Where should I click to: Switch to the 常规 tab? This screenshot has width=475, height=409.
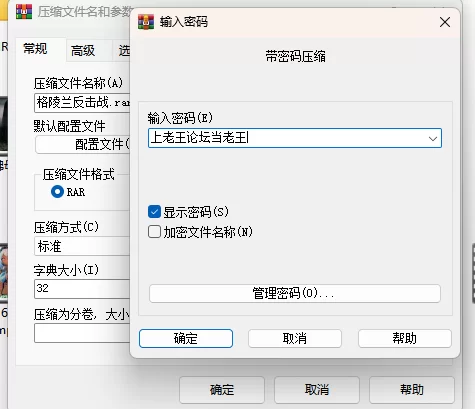click(x=35, y=49)
